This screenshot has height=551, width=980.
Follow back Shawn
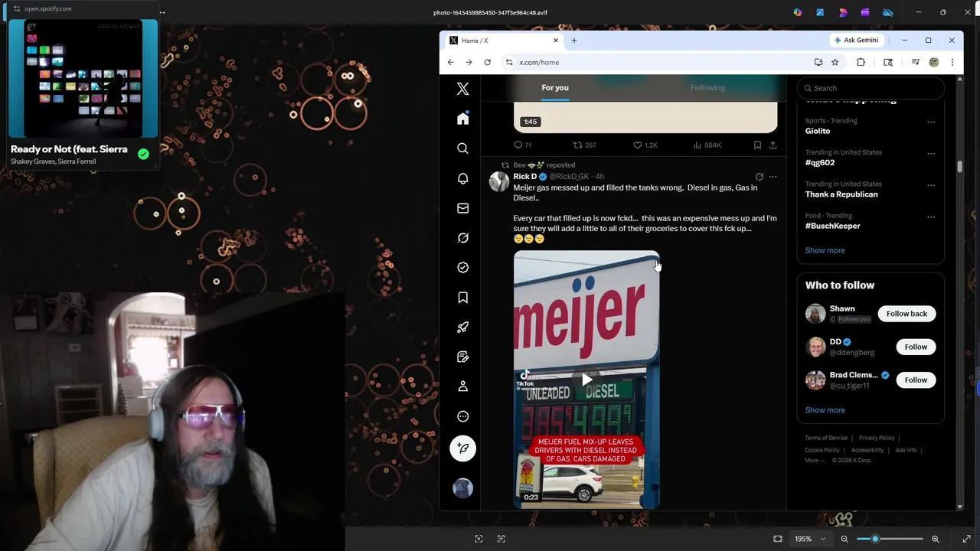click(x=906, y=314)
